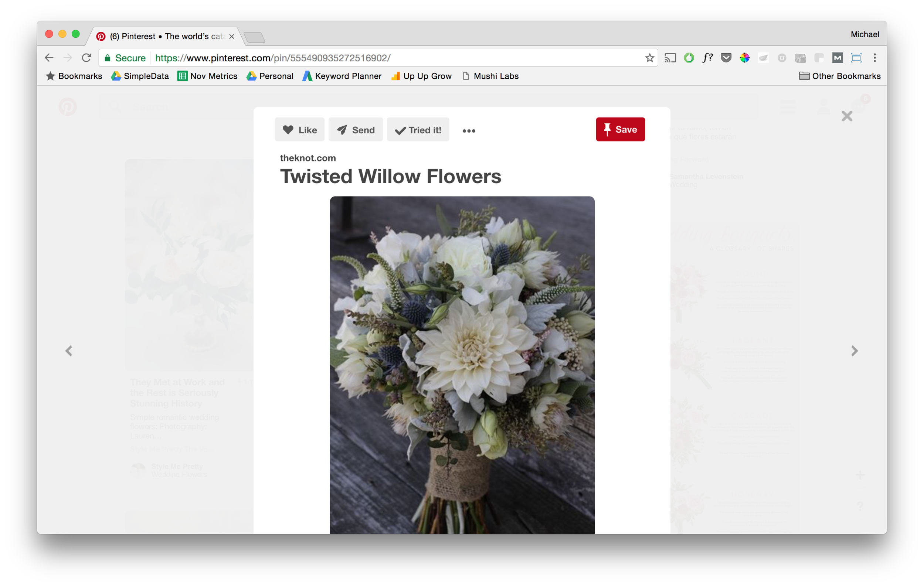The height and width of the screenshot is (587, 924).
Task: Click the browser back arrow
Action: click(x=49, y=58)
